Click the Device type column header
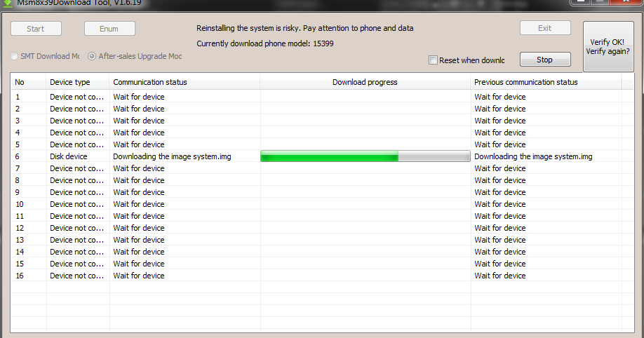This screenshot has width=644, height=338. [x=78, y=82]
